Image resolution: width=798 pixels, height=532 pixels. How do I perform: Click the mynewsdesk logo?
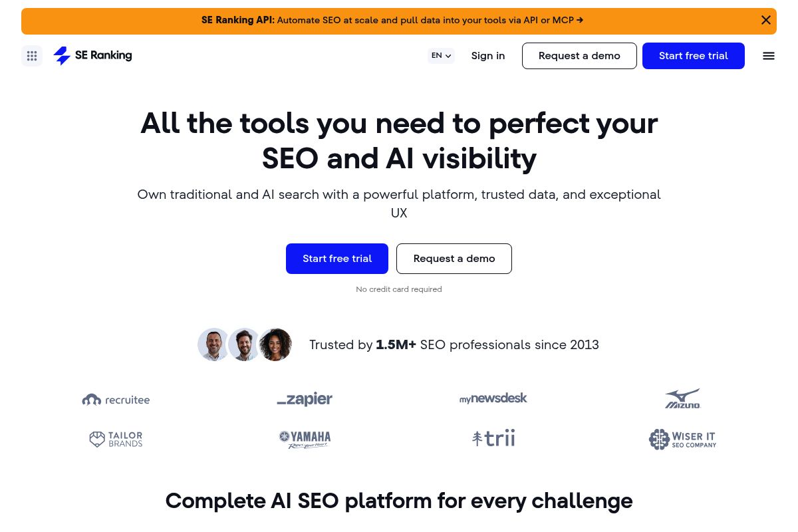[x=493, y=398]
